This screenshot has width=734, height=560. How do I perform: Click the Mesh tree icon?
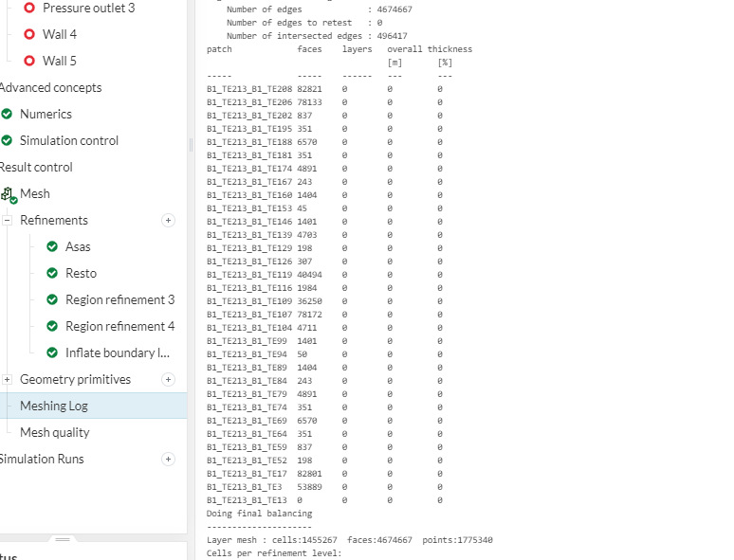click(x=9, y=194)
